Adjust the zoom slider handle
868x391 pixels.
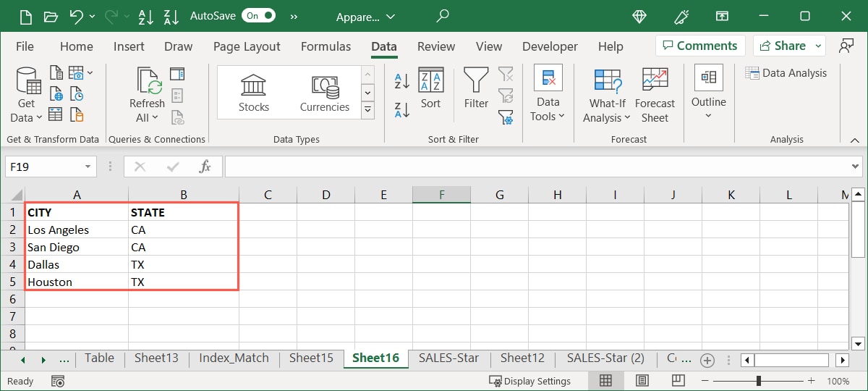tap(759, 381)
